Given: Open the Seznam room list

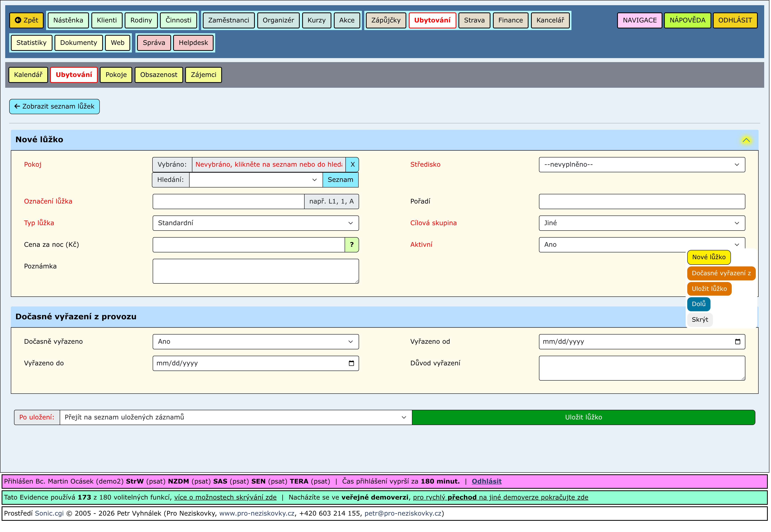Looking at the screenshot, I should coord(340,180).
